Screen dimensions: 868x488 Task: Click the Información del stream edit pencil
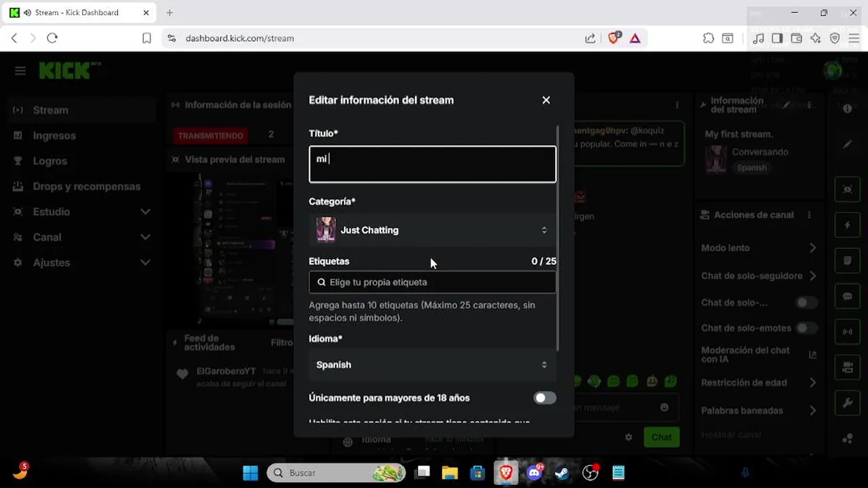point(786,105)
